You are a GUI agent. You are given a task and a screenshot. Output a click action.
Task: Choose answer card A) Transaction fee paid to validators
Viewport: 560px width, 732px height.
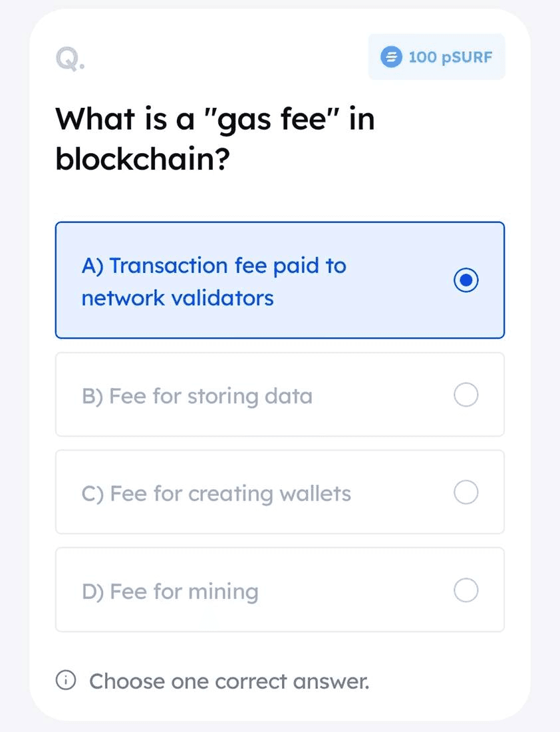(x=280, y=280)
